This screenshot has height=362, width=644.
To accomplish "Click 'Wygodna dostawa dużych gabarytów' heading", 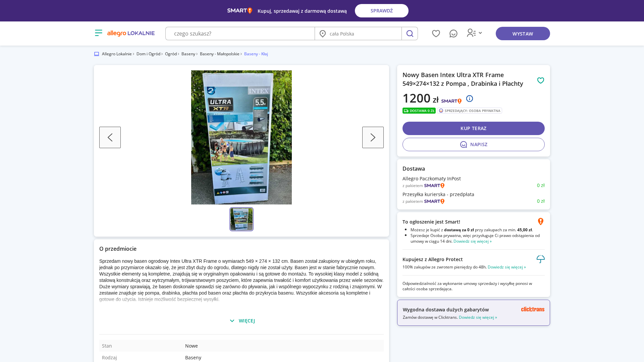I will point(446,310).
